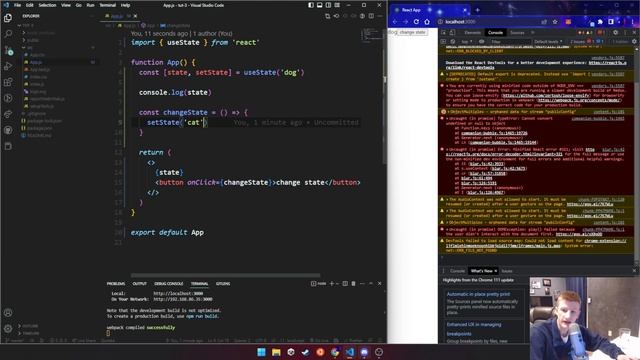The width and height of the screenshot is (640, 360).
Task: Switch to the PROBLEMS panel tab
Action: pyautogui.click(x=116, y=284)
